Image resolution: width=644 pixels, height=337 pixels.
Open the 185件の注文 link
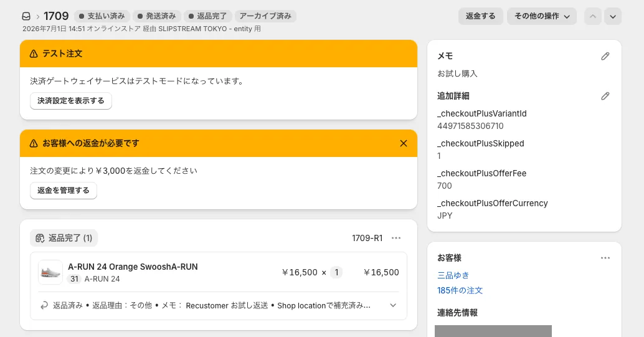(x=460, y=290)
